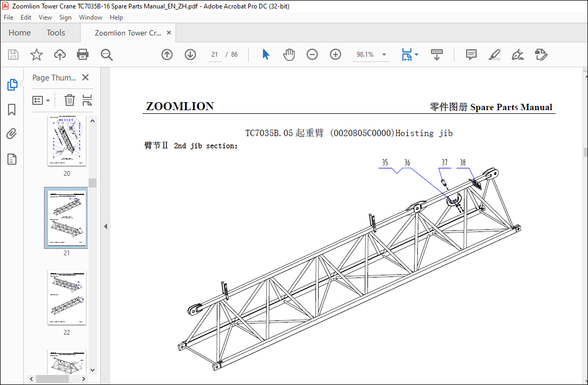
Task: Open Page Thumbnails panel icon in sidebar
Action: (x=12, y=85)
